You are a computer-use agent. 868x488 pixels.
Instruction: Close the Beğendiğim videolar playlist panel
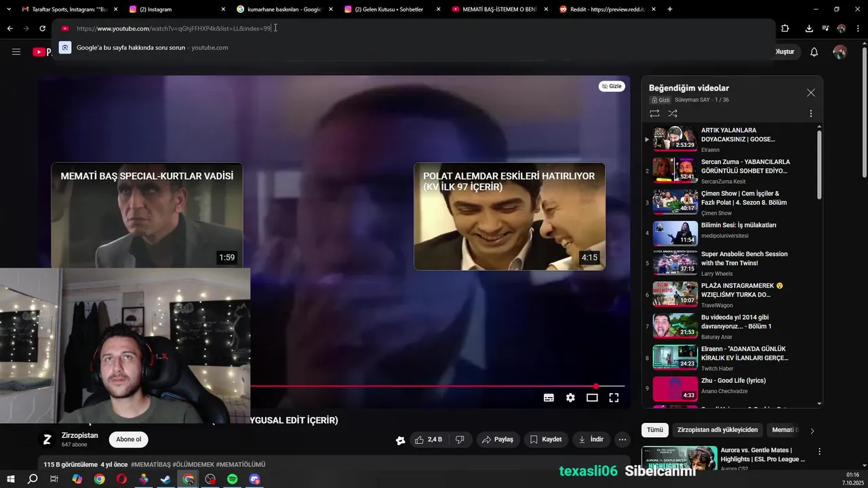[810, 93]
